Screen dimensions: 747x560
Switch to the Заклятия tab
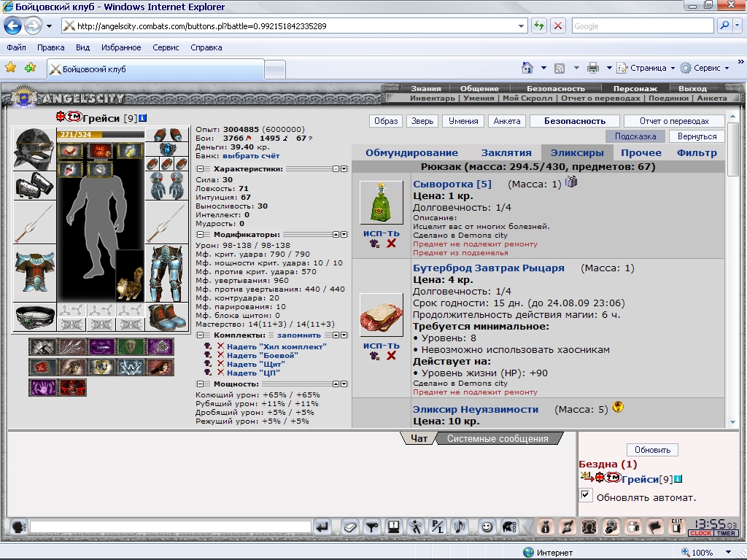506,153
